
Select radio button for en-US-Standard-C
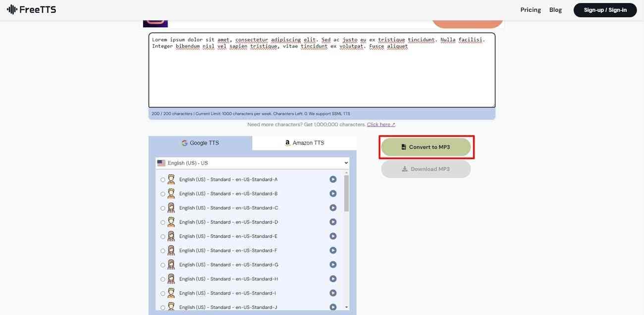[162, 209]
